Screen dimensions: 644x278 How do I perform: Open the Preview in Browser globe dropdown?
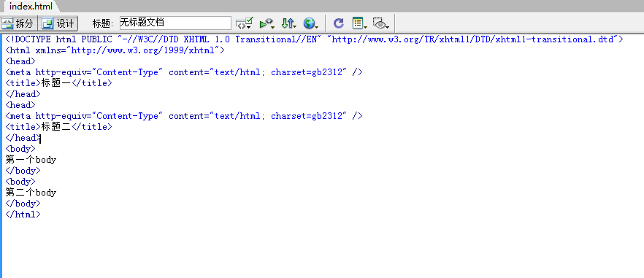click(311, 23)
